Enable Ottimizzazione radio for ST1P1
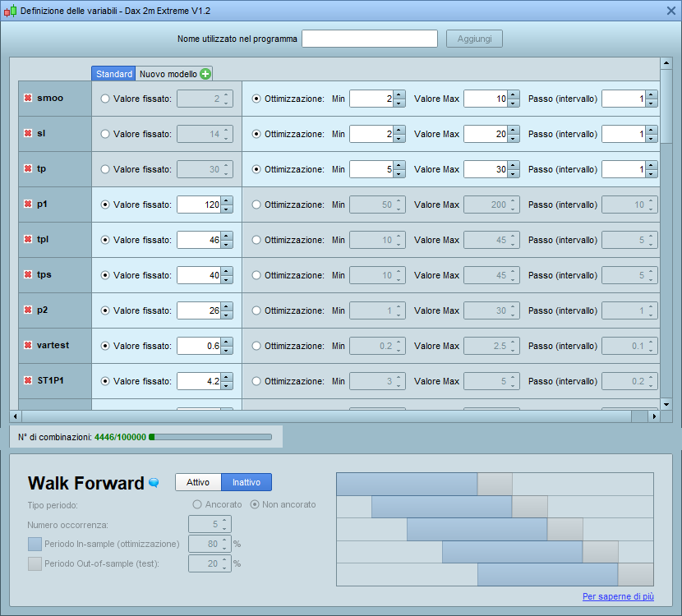682x616 pixels. (x=256, y=381)
